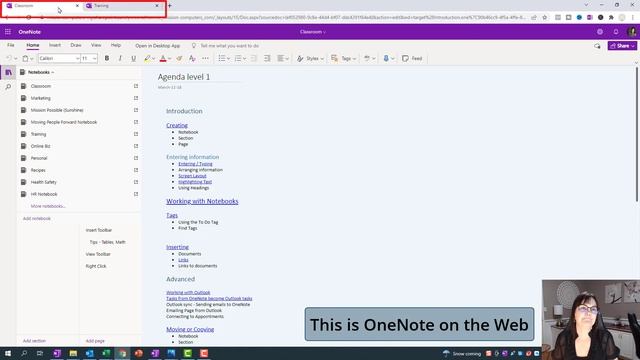The image size is (640, 360).
Task: Click Add section at the bottom
Action: (x=34, y=341)
